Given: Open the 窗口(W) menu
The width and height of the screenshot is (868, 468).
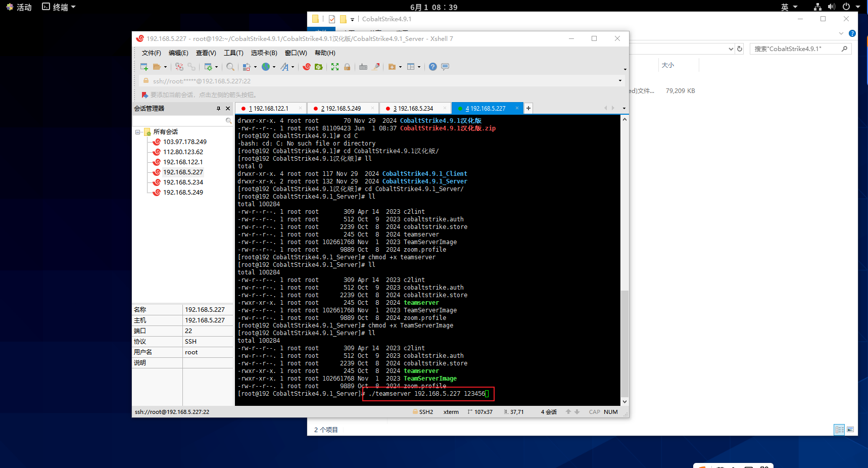Looking at the screenshot, I should (x=296, y=53).
